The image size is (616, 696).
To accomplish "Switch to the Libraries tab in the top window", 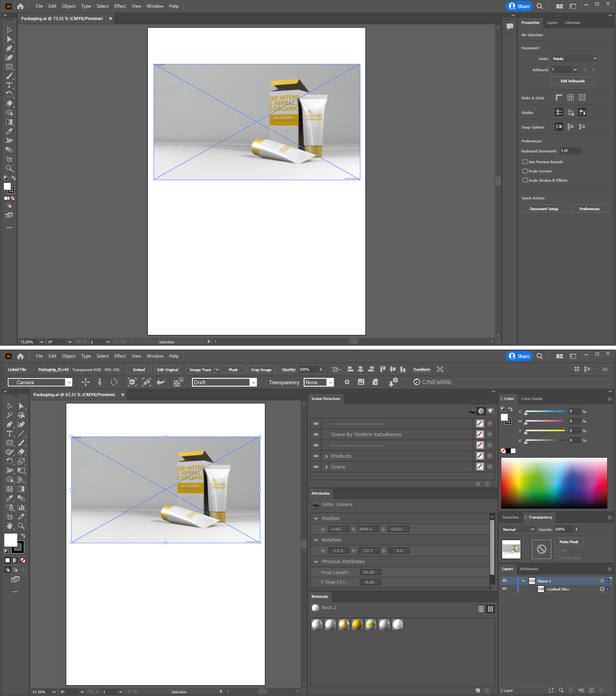I will tap(572, 23).
